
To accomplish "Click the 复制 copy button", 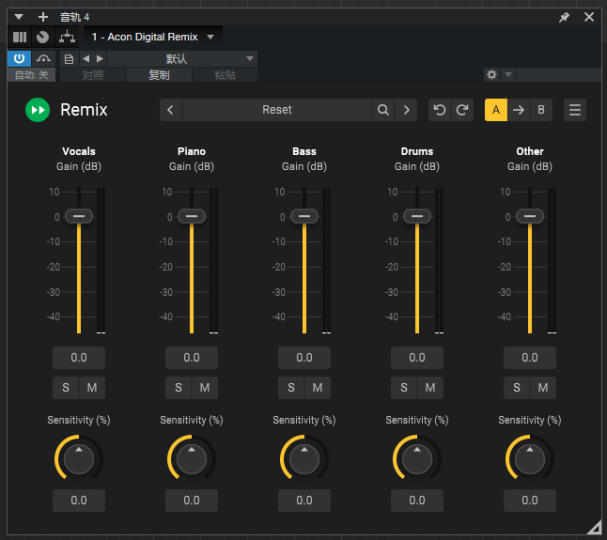I will (x=159, y=75).
